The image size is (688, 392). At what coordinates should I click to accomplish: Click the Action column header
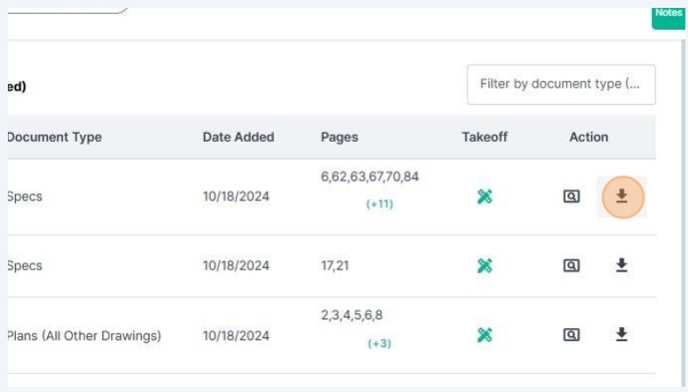pos(588,137)
